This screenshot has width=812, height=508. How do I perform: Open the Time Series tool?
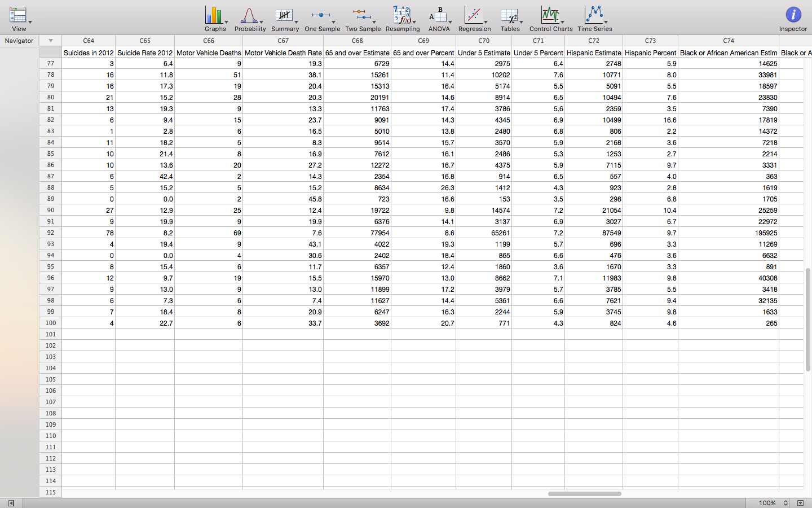coord(594,19)
